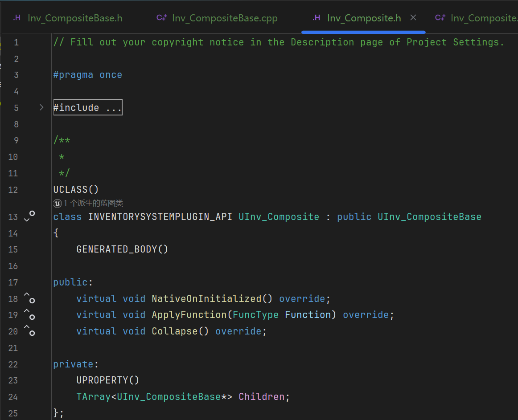The height and width of the screenshot is (420, 518).
Task: Click the private: access specifier
Action: (x=76, y=364)
